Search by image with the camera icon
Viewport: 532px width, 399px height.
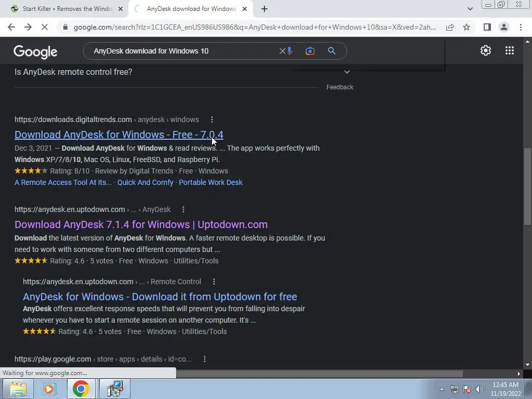coord(310,51)
